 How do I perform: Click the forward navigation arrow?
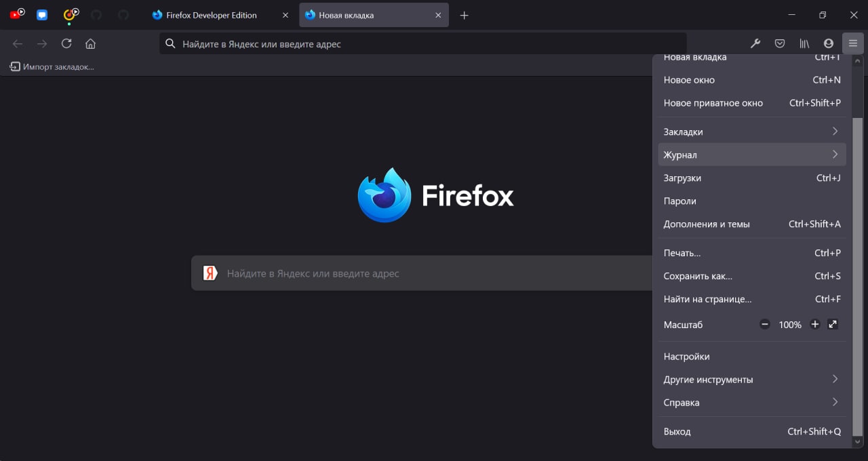[42, 44]
